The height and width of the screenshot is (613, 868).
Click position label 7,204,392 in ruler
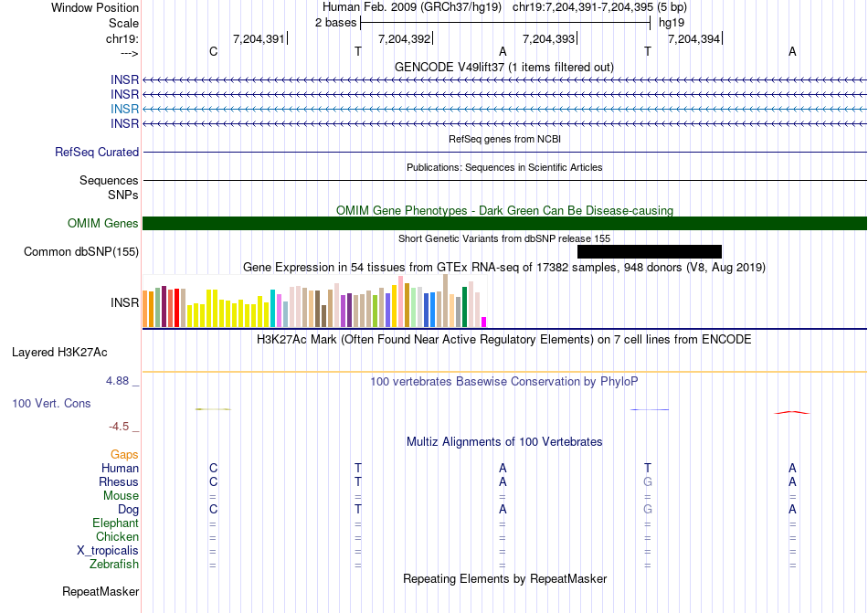pyautogui.click(x=404, y=38)
